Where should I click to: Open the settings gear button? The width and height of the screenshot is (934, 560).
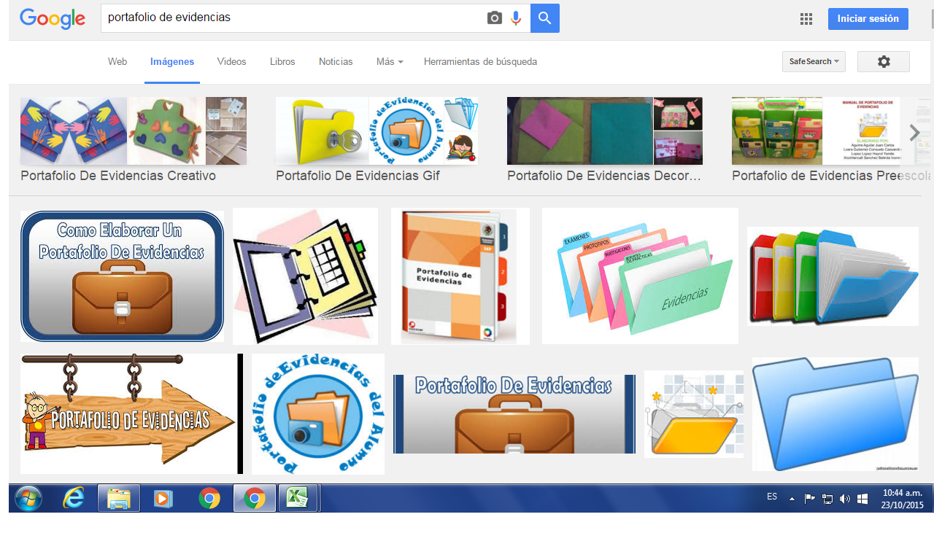[x=884, y=61]
